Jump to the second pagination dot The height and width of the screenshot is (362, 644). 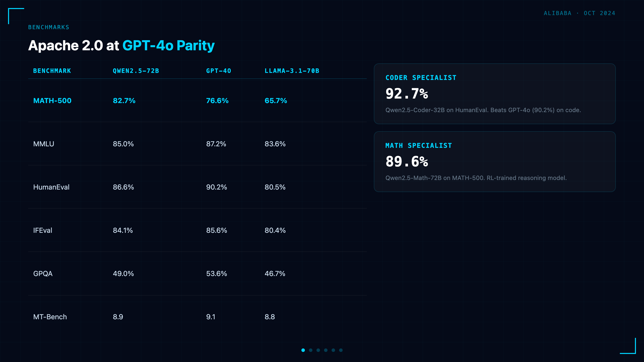coord(311,350)
